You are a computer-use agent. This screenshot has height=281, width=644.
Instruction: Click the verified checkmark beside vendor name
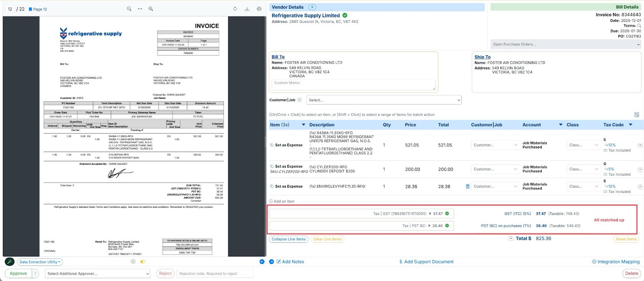click(x=345, y=15)
